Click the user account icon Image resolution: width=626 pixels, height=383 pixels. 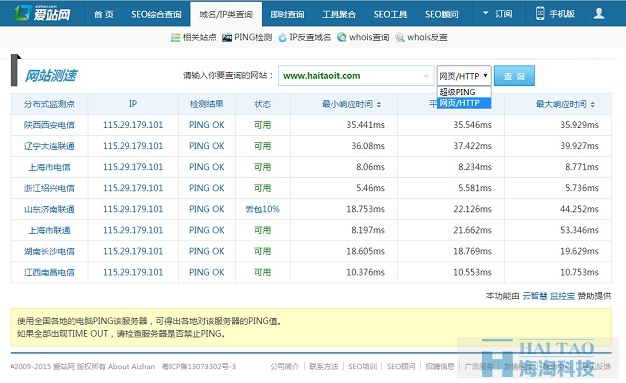(599, 14)
